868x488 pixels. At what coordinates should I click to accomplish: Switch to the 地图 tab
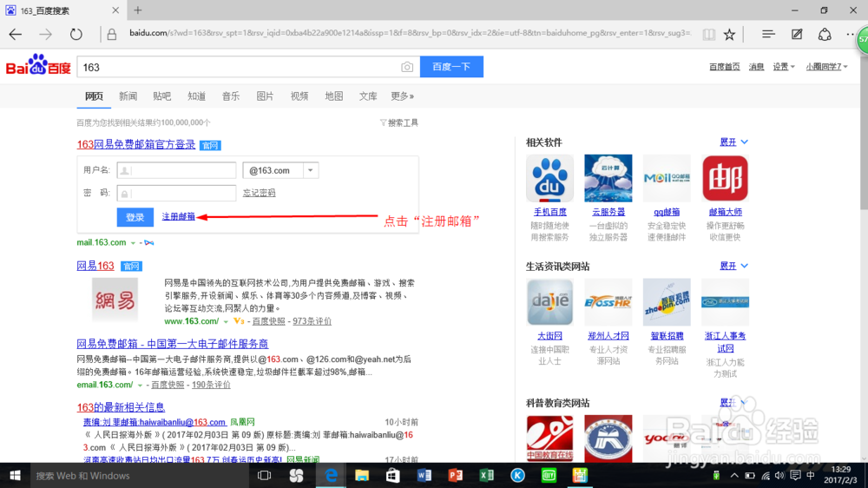tap(334, 96)
